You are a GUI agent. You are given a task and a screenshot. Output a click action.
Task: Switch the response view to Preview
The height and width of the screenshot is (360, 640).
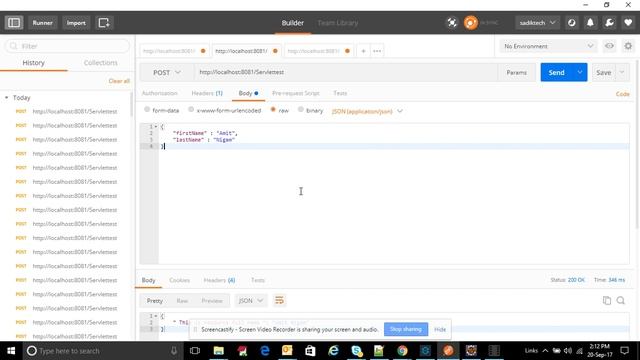[x=212, y=301]
